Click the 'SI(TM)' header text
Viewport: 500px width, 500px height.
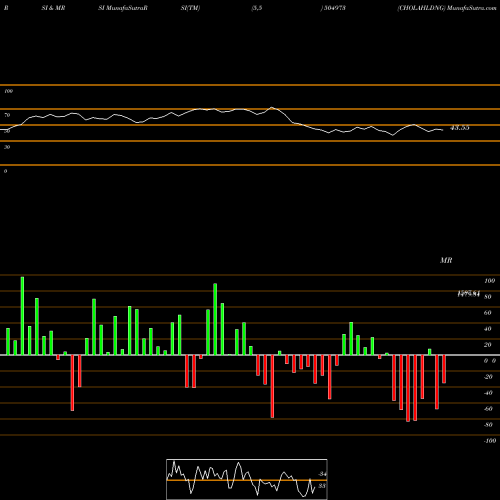(x=190, y=8)
